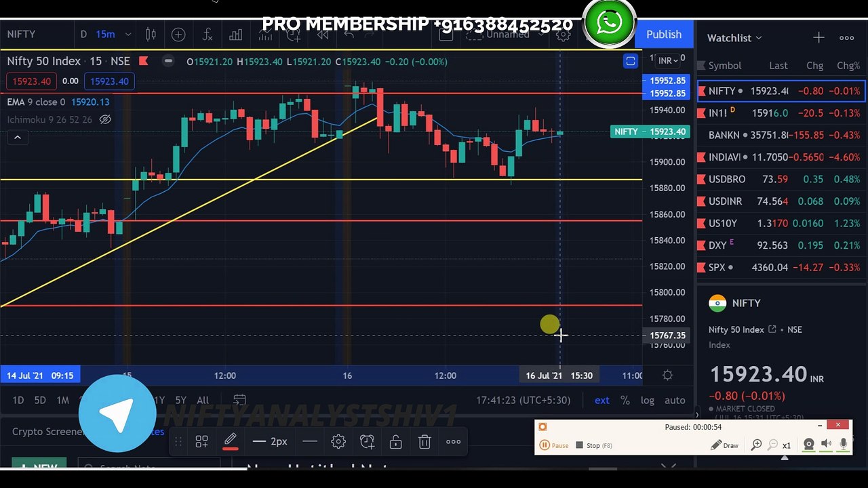
Task: Toggle recorder webcam icon
Action: point(808,445)
